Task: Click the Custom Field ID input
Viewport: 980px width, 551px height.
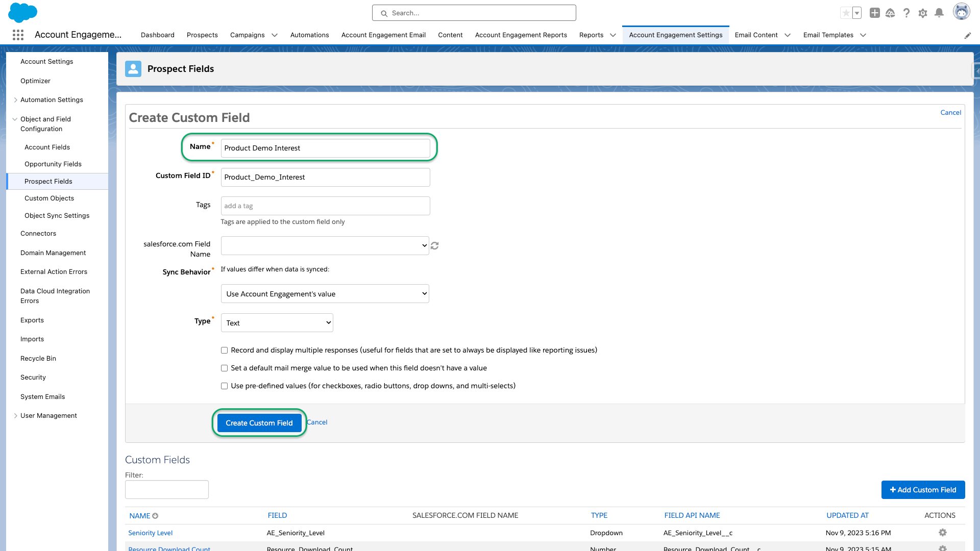Action: click(326, 178)
